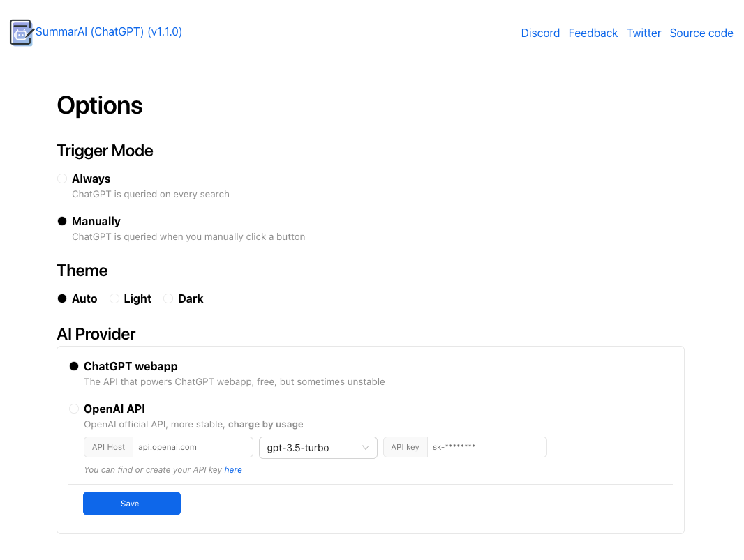Select OpenAI API as AI provider
This screenshot has width=744, height=560.
[74, 409]
